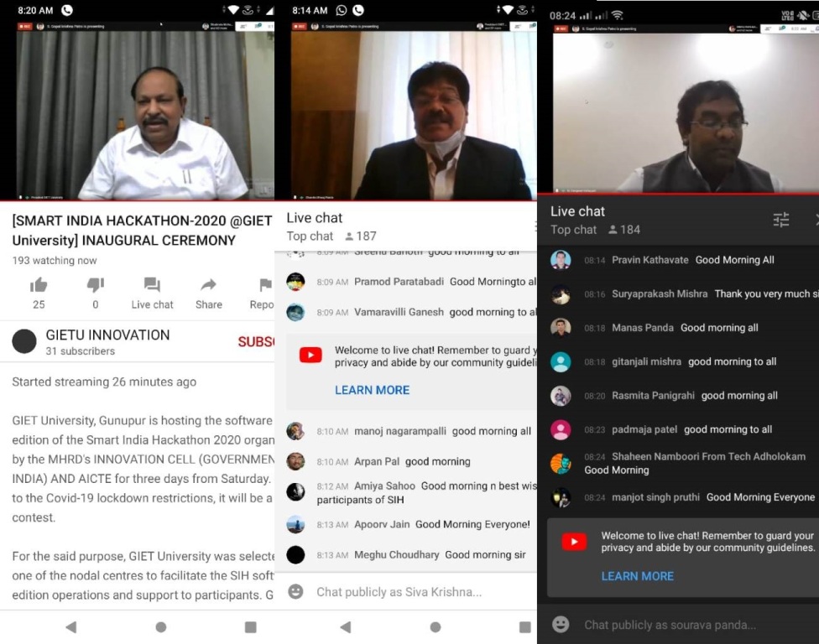Tap manjot singh pruthi's avatar
This screenshot has width=819, height=644.
click(x=561, y=497)
